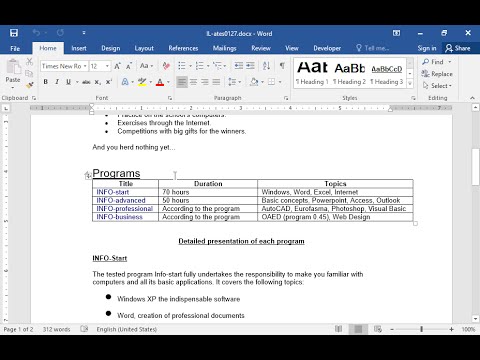Click the Shading paint bucket icon
Viewport: 480px width, 360px height.
click(x=254, y=82)
